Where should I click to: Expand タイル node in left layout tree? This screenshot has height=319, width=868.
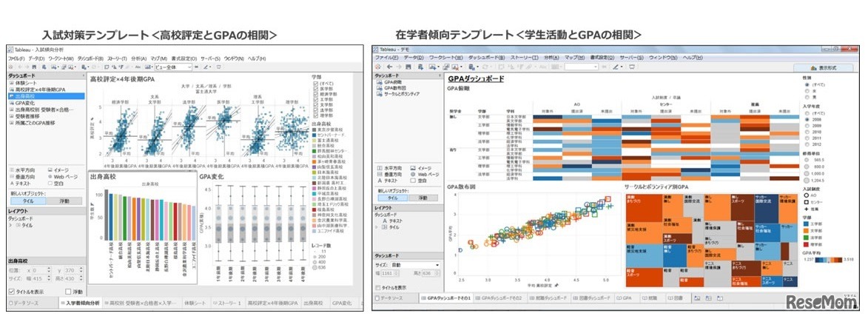(x=10, y=226)
